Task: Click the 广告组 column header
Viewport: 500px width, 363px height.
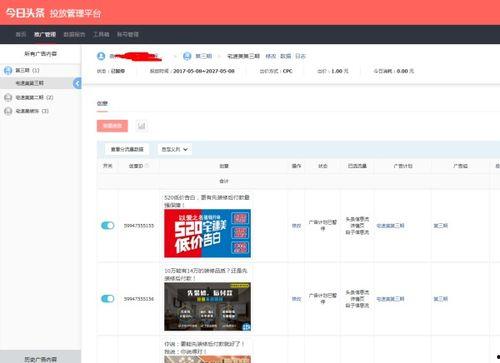Action: (x=460, y=166)
